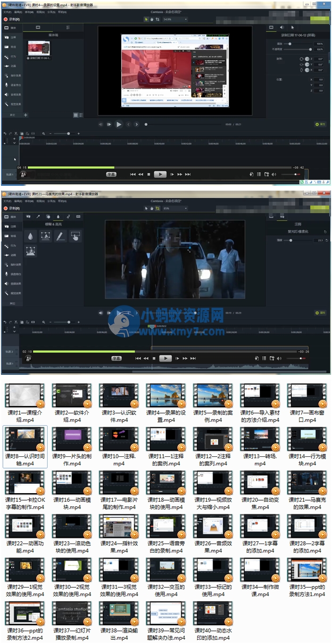Click reset arrow beside 聚光灯/像素化 heading
The height and width of the screenshot is (644, 332).
click(x=325, y=232)
